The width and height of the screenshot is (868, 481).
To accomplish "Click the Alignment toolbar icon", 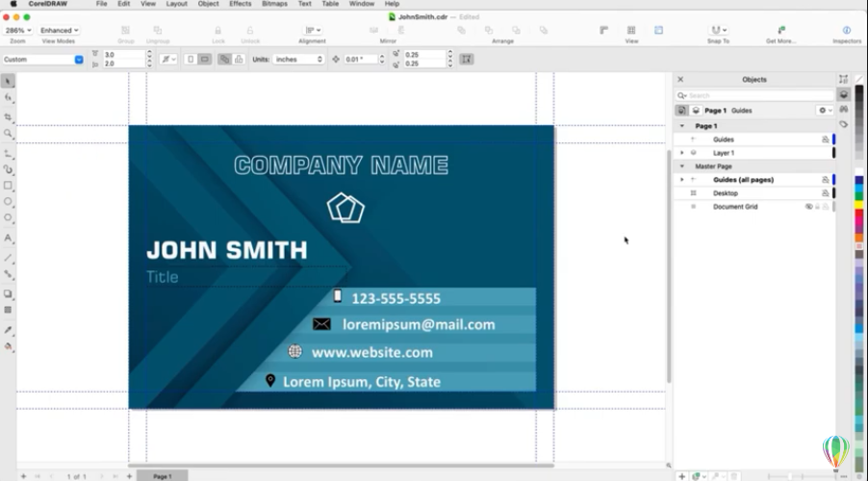I will click(313, 30).
